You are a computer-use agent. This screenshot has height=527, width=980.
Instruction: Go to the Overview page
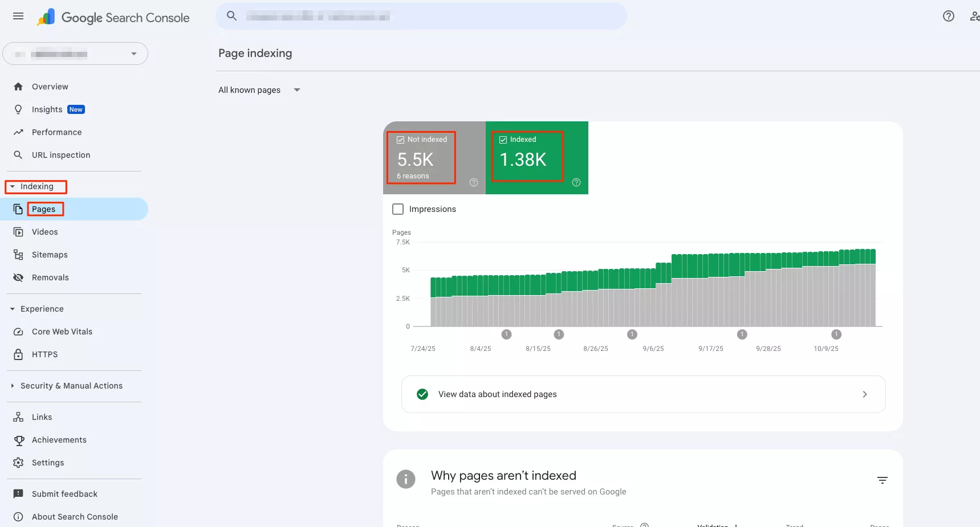tap(50, 86)
